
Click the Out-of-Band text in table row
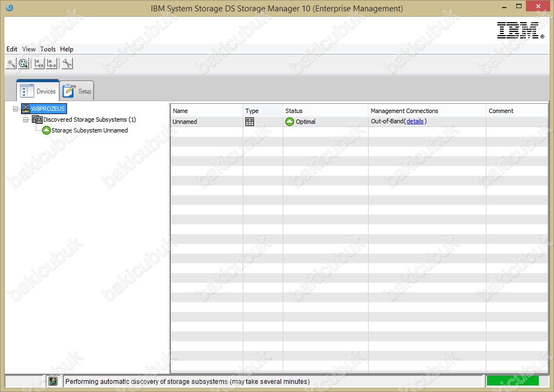[x=387, y=121]
